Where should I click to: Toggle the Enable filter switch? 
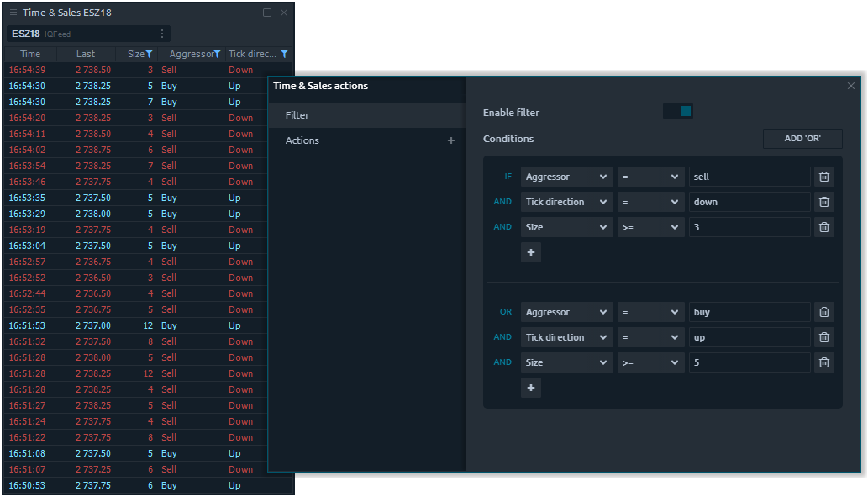click(x=677, y=112)
